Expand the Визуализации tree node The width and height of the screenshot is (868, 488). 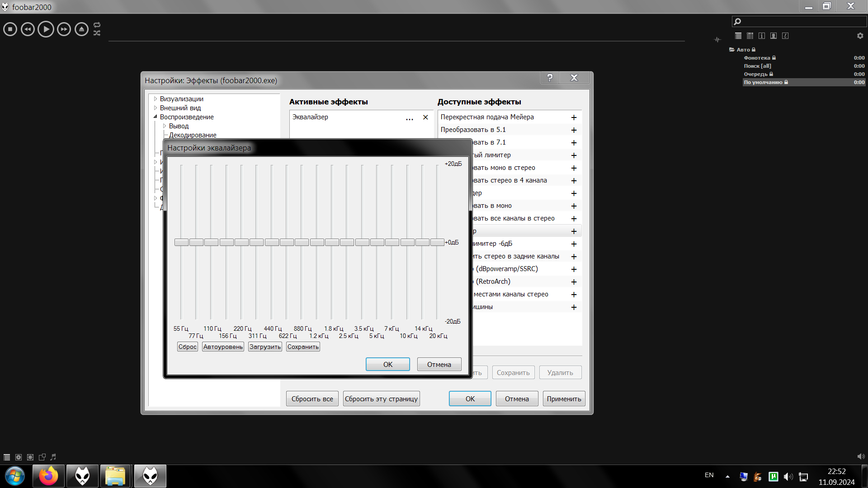[155, 99]
